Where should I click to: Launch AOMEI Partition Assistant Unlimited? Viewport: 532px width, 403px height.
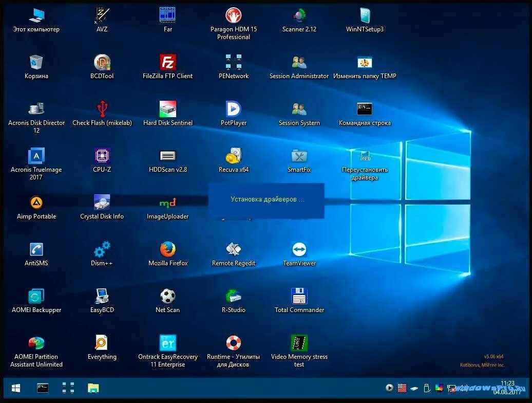(36, 351)
